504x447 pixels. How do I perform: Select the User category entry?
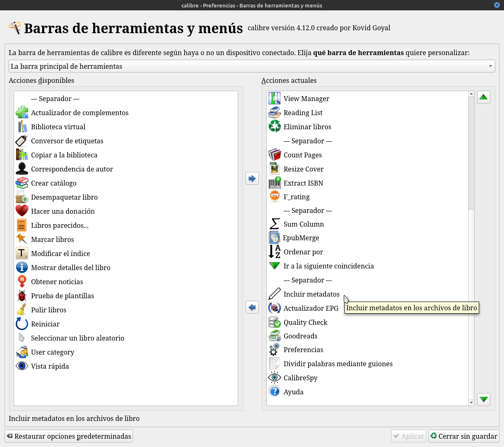[x=126, y=352]
